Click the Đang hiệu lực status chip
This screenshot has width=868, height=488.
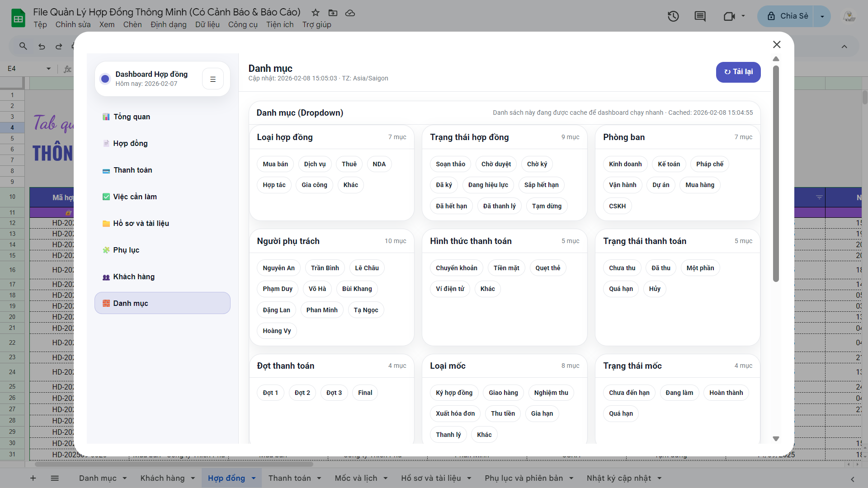(488, 185)
